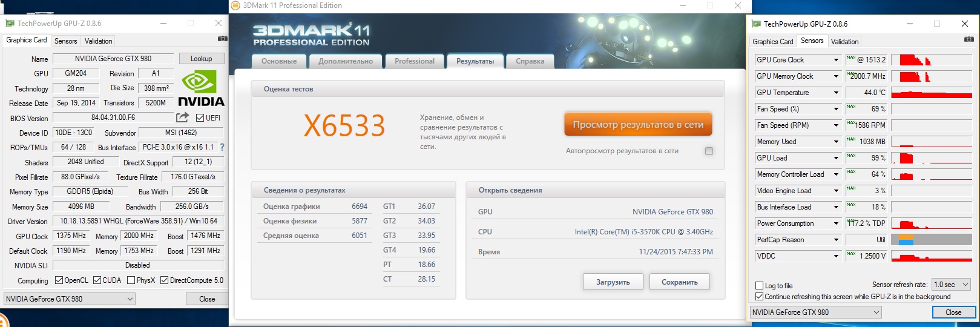Enable automatic online results viewing checkbox
The width and height of the screenshot is (980, 327).
[x=709, y=151]
